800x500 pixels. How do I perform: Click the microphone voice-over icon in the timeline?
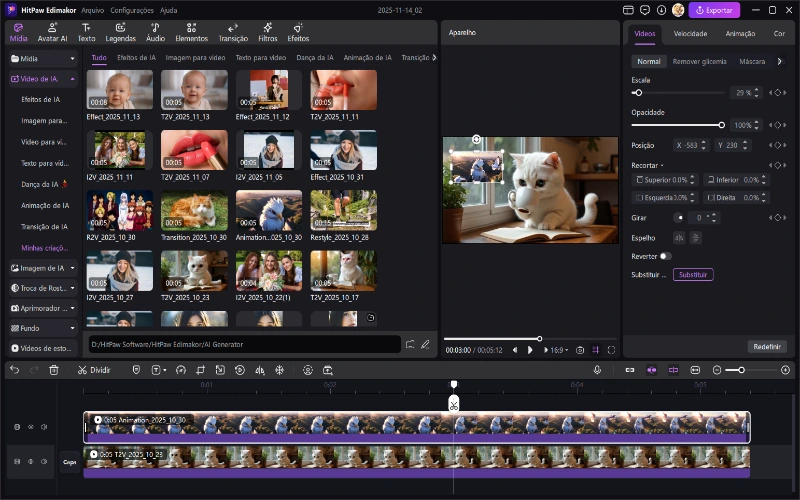[x=597, y=370]
